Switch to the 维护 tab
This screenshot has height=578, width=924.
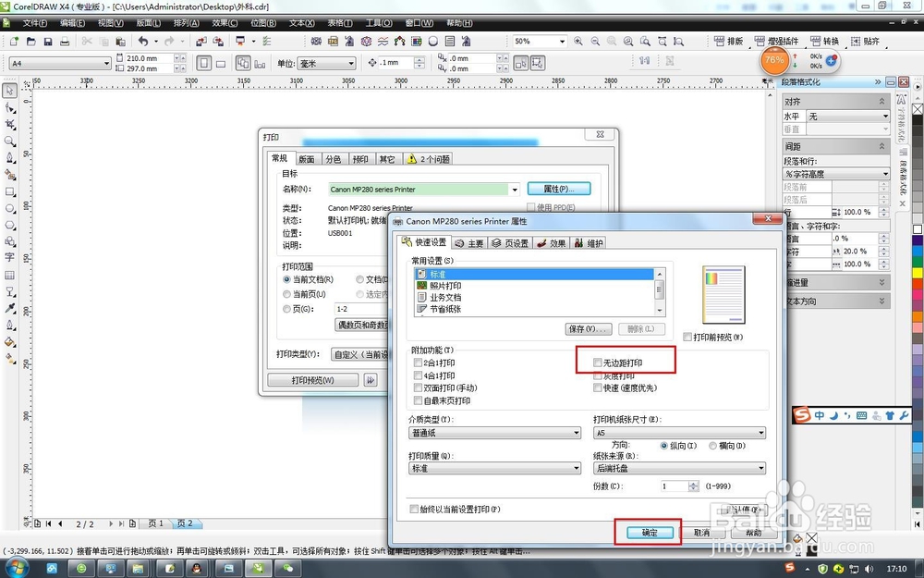click(589, 243)
